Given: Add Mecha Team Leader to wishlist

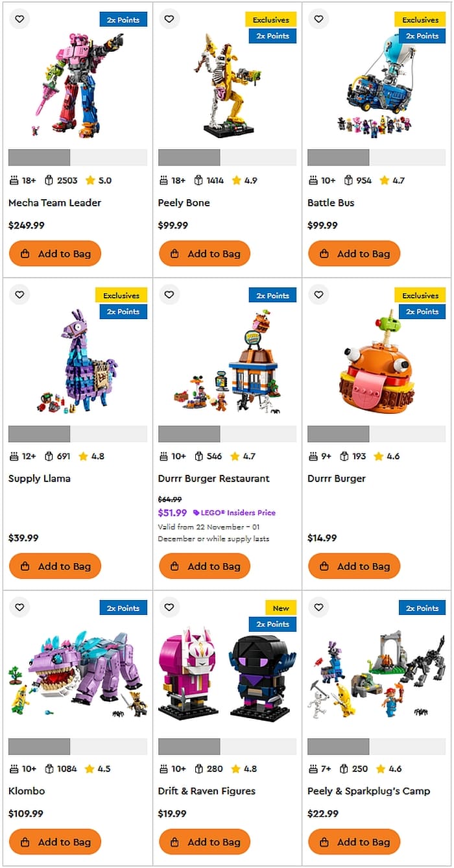Looking at the screenshot, I should click(19, 19).
